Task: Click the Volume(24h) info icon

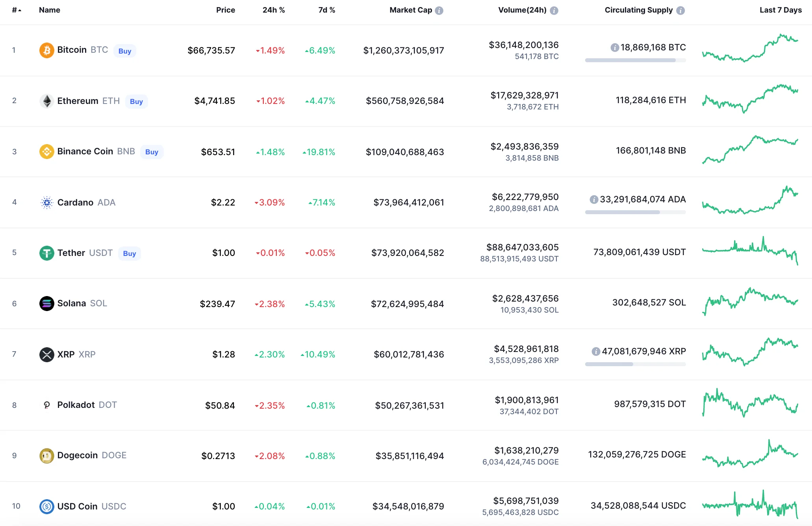Action: coord(554,11)
